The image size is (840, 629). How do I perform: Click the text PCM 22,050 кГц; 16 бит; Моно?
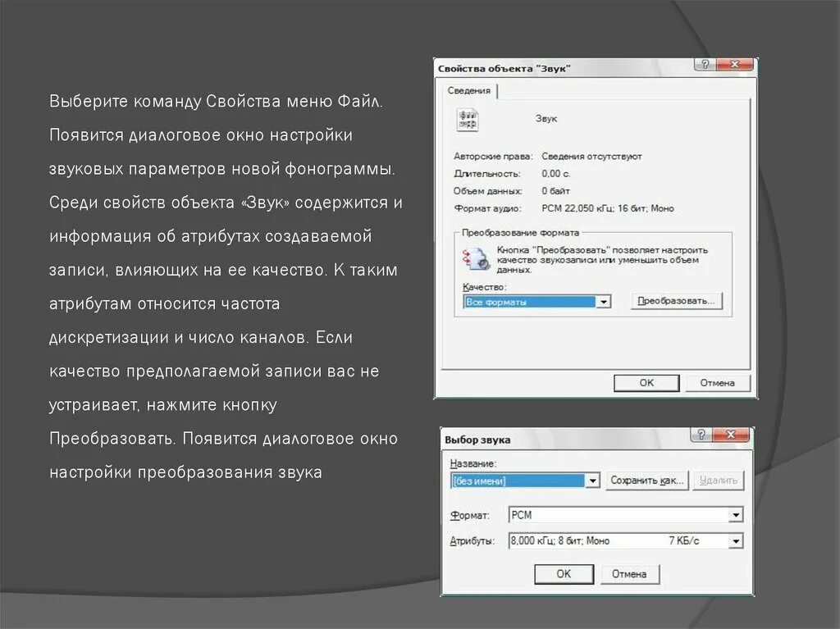point(608,208)
